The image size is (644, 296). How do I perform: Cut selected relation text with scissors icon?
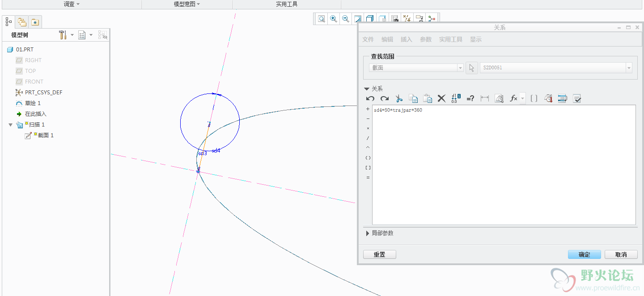point(399,98)
